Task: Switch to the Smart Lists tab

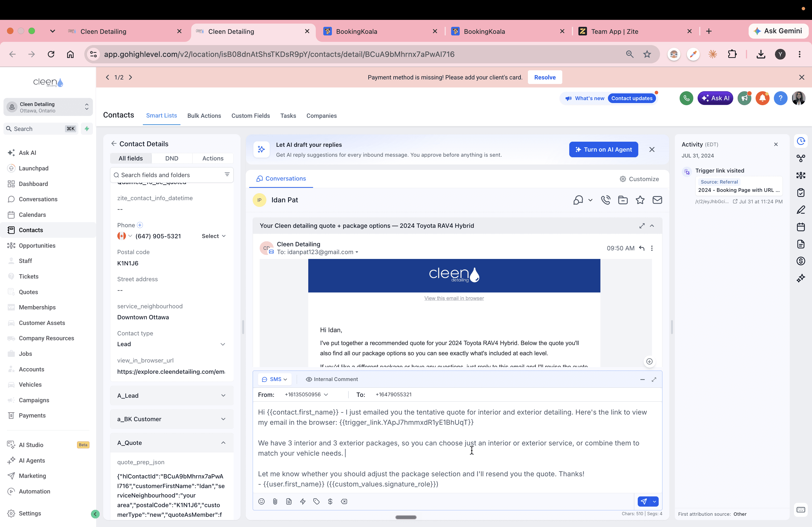Action: pos(161,116)
